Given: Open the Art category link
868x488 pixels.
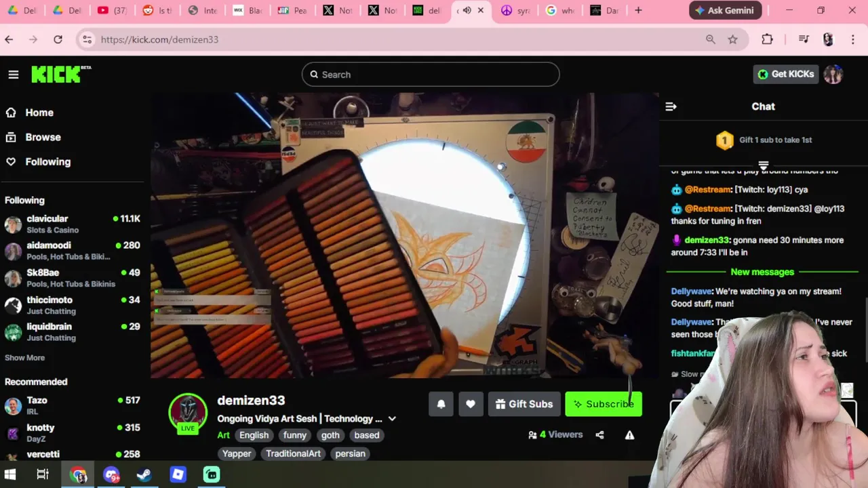Looking at the screenshot, I should [x=223, y=435].
